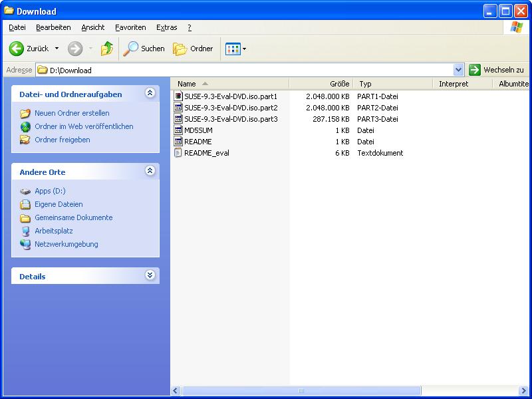Viewport: 532px width, 399px height.
Task: Click the Ansichten views grid icon
Action: [233, 49]
